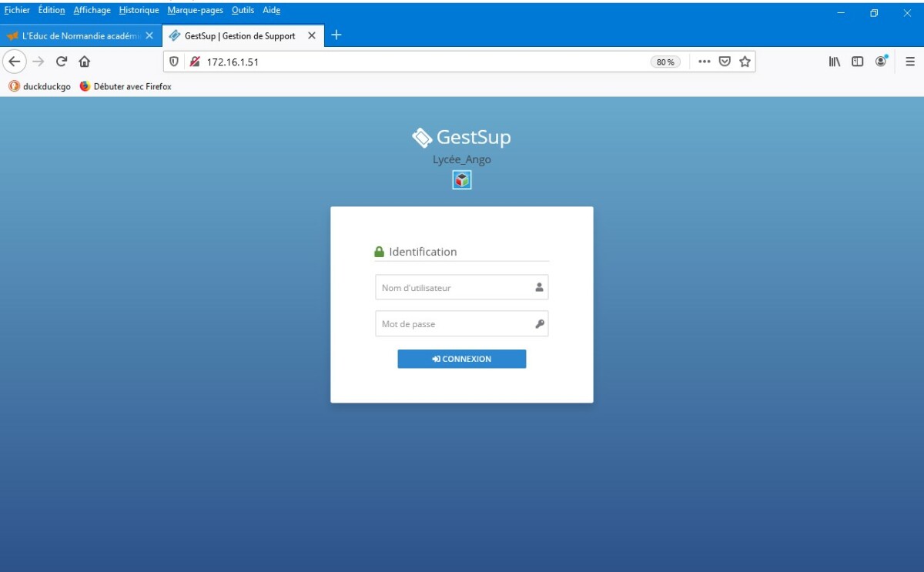924x572 pixels.
Task: Reload the current page
Action: pyautogui.click(x=62, y=62)
